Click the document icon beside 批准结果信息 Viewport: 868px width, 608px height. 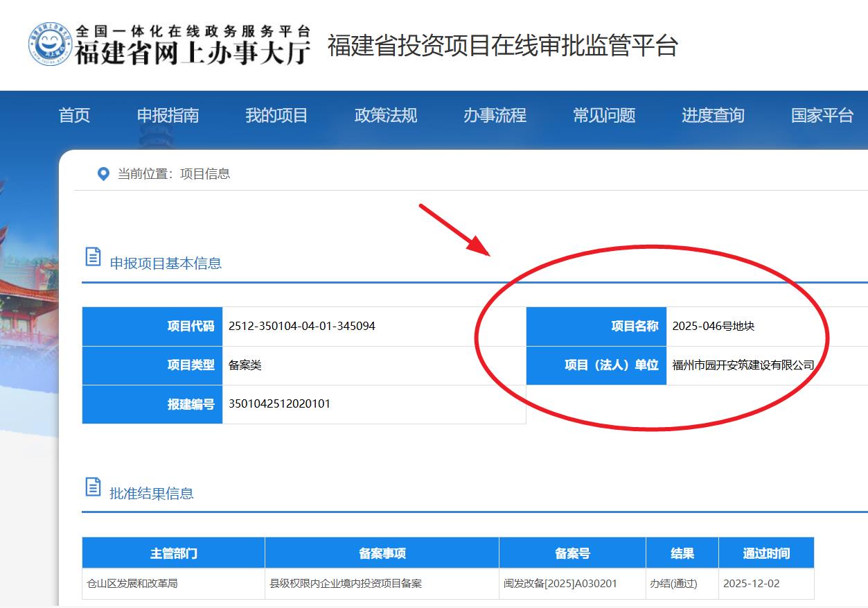[93, 487]
